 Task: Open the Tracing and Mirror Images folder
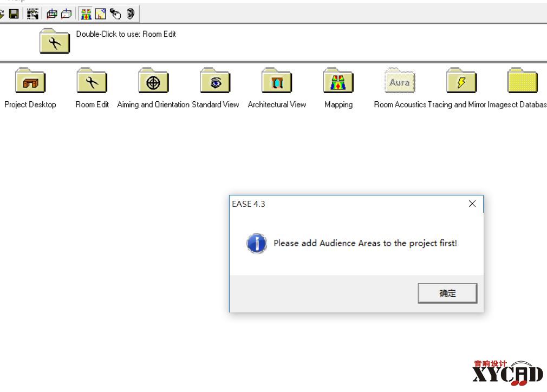(x=461, y=80)
